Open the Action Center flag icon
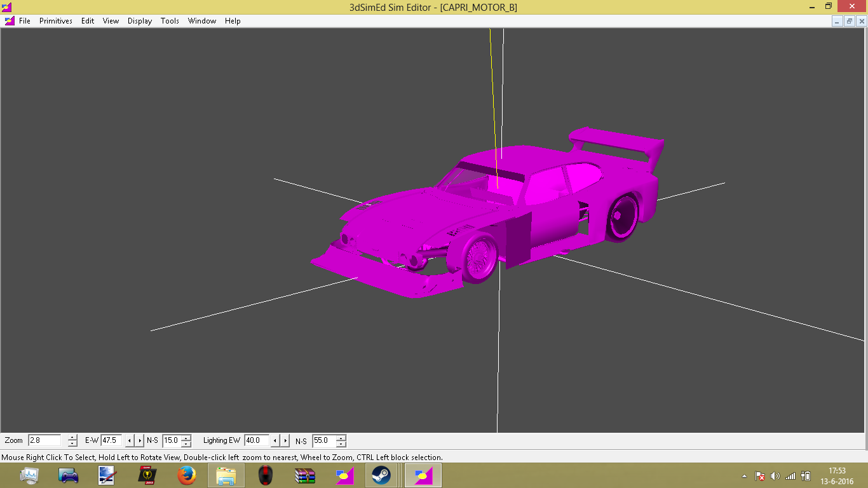 coord(759,476)
